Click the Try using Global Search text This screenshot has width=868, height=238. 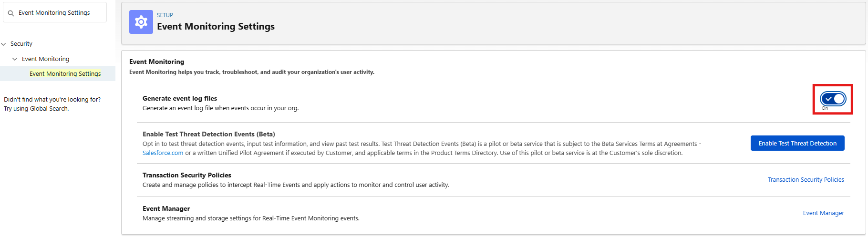36,109
